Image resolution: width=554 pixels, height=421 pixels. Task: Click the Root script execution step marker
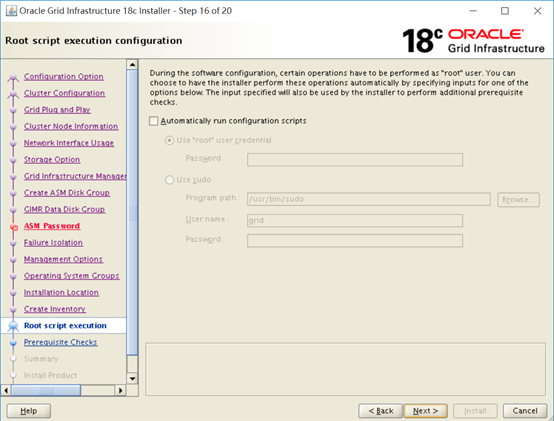click(x=13, y=326)
